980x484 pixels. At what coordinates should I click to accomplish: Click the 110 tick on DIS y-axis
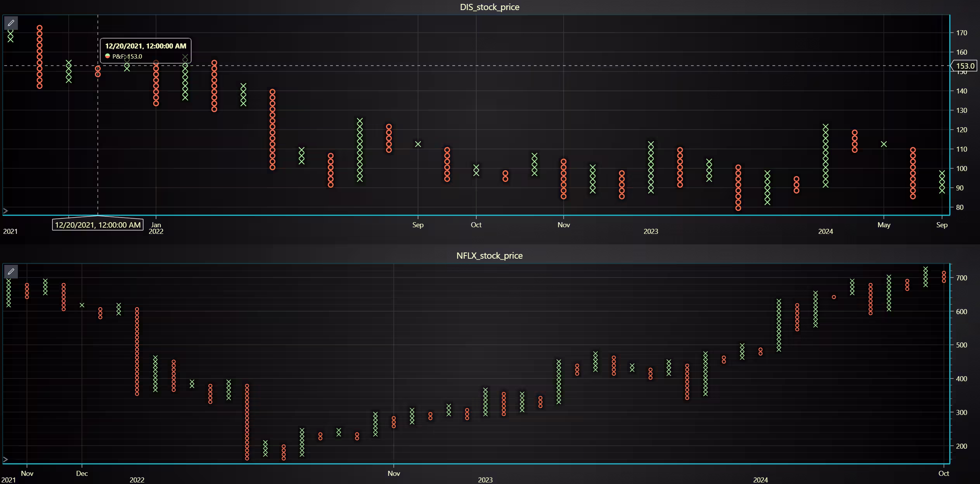click(x=962, y=149)
